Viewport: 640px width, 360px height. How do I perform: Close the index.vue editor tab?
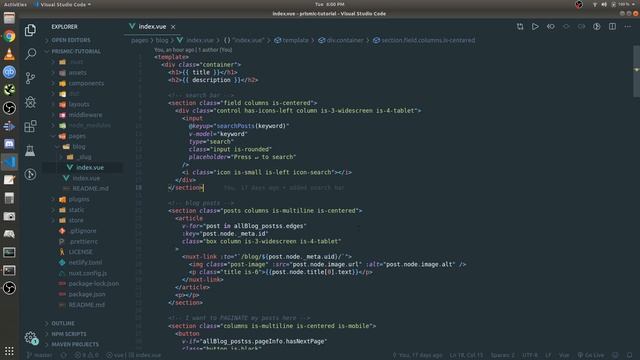[173, 27]
